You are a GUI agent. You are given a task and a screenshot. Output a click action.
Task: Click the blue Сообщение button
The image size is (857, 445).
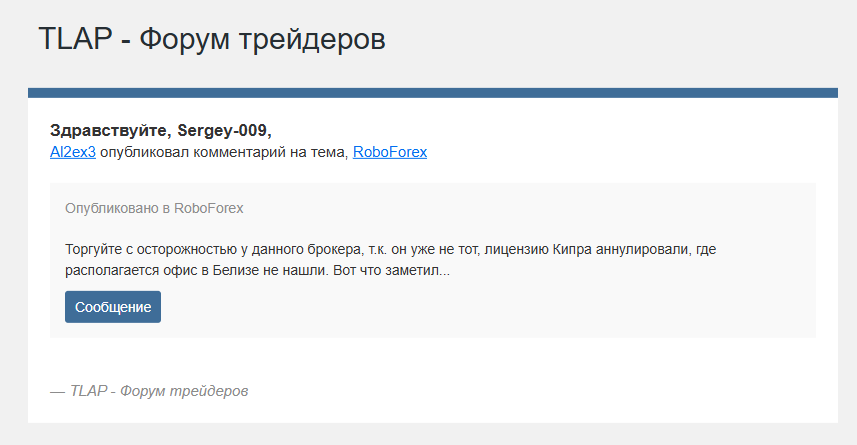click(113, 307)
